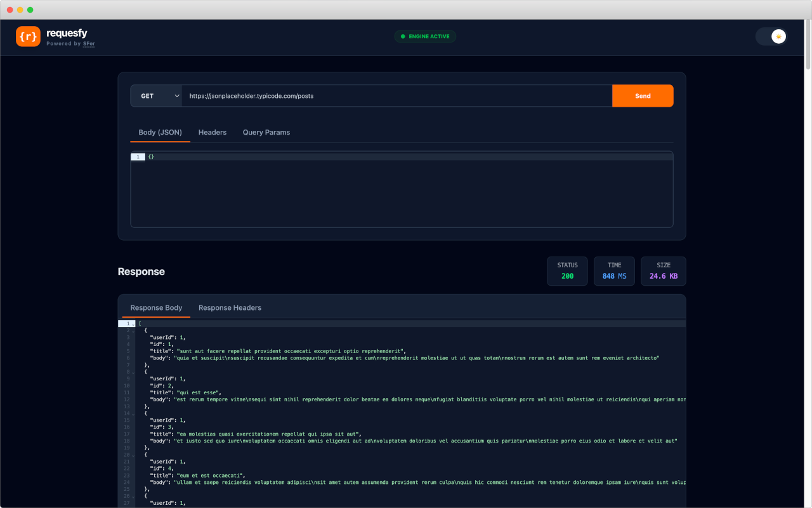Click inside the JSON body editor area

point(402,189)
